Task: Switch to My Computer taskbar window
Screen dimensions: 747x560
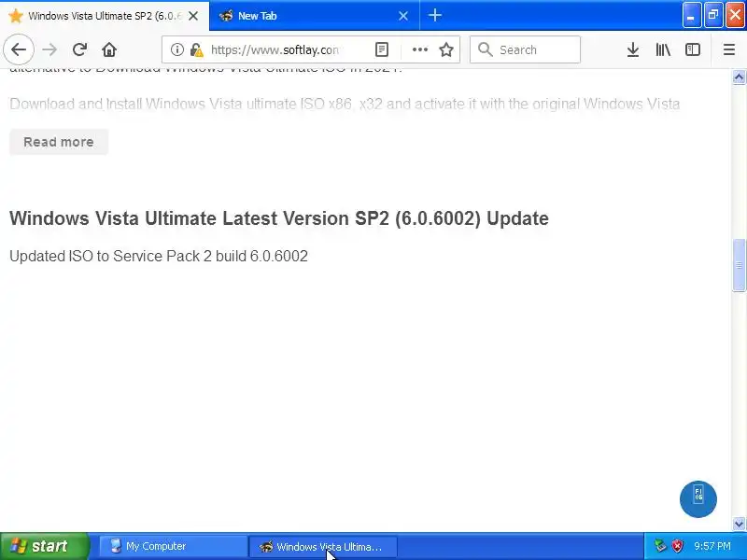Action: pos(173,546)
